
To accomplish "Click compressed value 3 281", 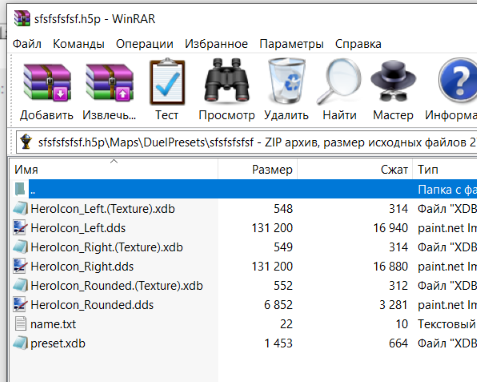I will pyautogui.click(x=393, y=305).
